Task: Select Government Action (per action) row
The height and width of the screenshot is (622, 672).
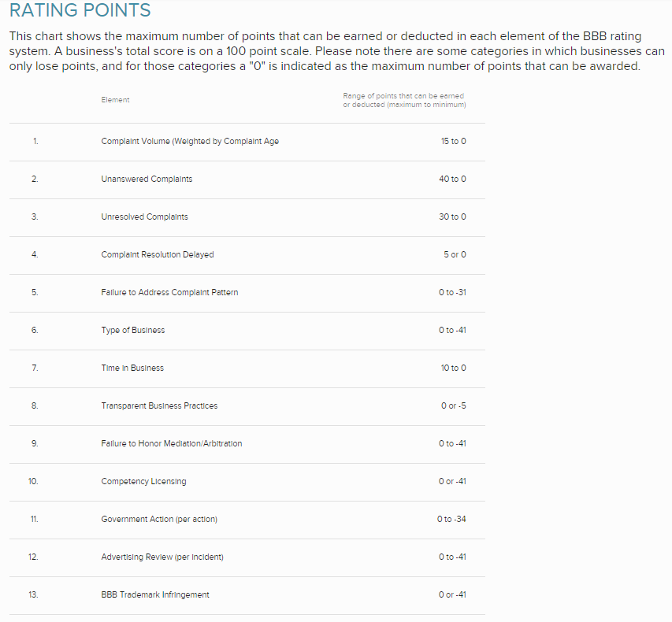Action: click(x=247, y=519)
